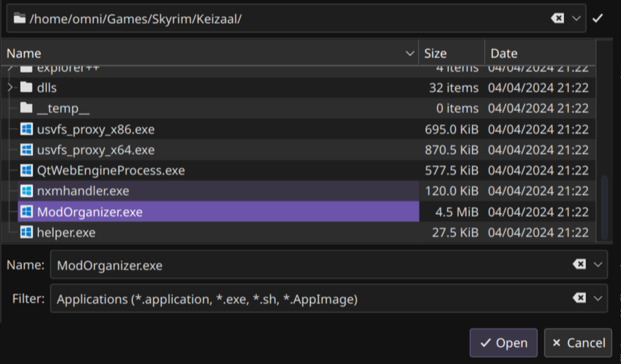
Task: Click the 695.0 KiB size cell
Action: (x=452, y=130)
